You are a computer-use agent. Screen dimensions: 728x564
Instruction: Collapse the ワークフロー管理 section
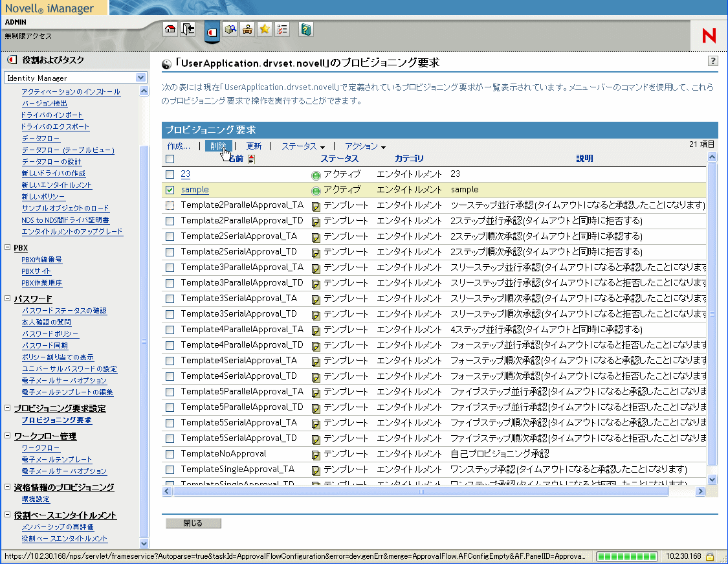pyautogui.click(x=7, y=435)
